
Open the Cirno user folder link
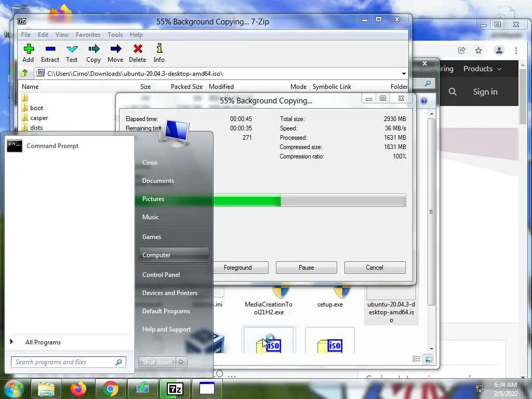tap(150, 163)
